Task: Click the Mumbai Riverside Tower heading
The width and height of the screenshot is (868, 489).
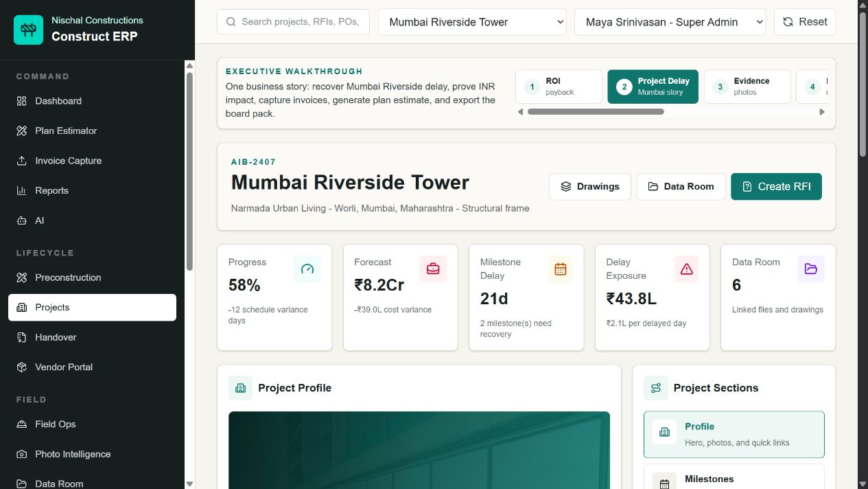Action: pos(350,183)
